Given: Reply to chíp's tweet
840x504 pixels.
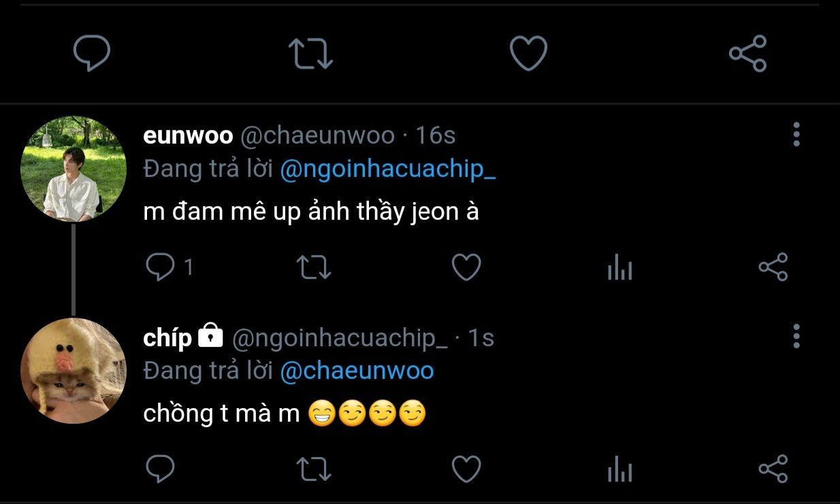Looking at the screenshot, I should coord(161,469).
